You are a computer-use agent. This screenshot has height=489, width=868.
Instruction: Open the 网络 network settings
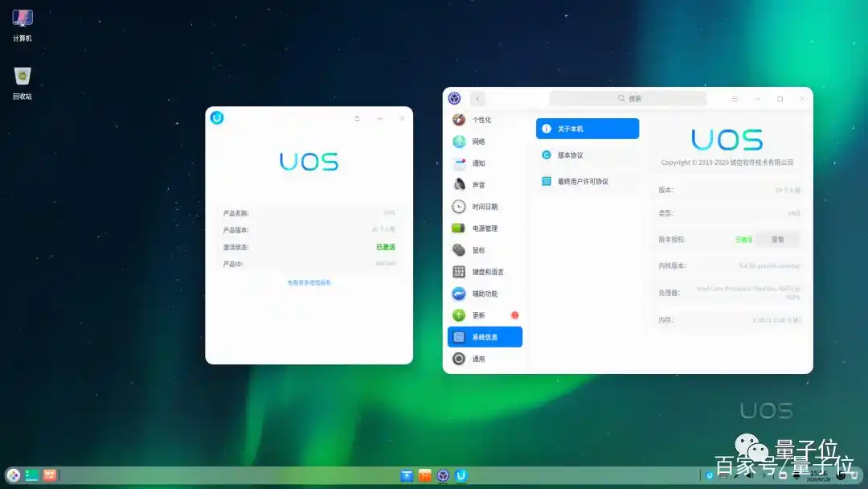pos(485,142)
